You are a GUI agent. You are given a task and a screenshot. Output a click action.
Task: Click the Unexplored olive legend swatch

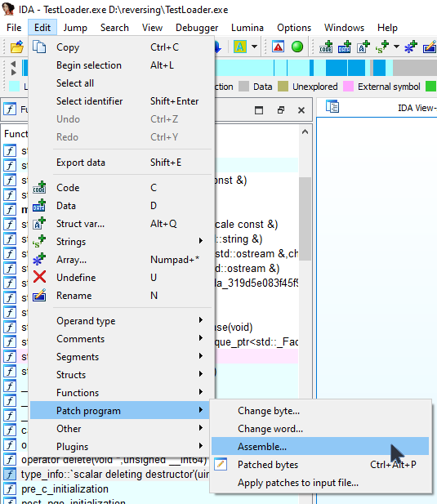tap(283, 86)
